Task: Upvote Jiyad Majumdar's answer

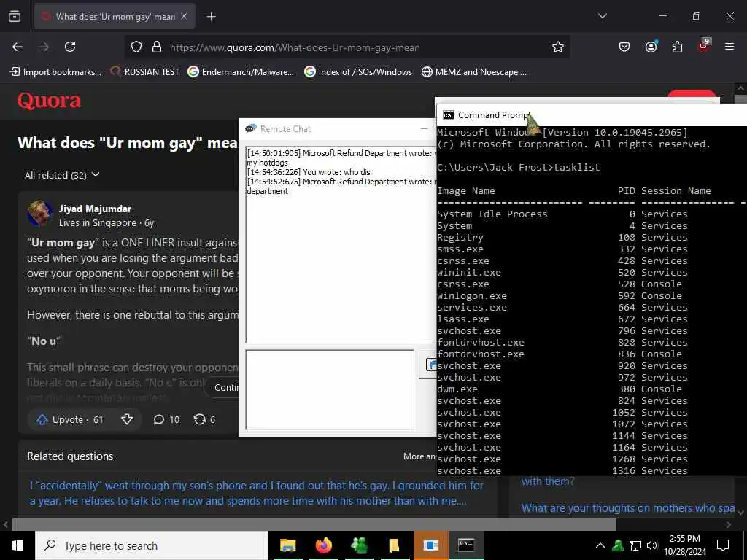Action: click(x=69, y=419)
